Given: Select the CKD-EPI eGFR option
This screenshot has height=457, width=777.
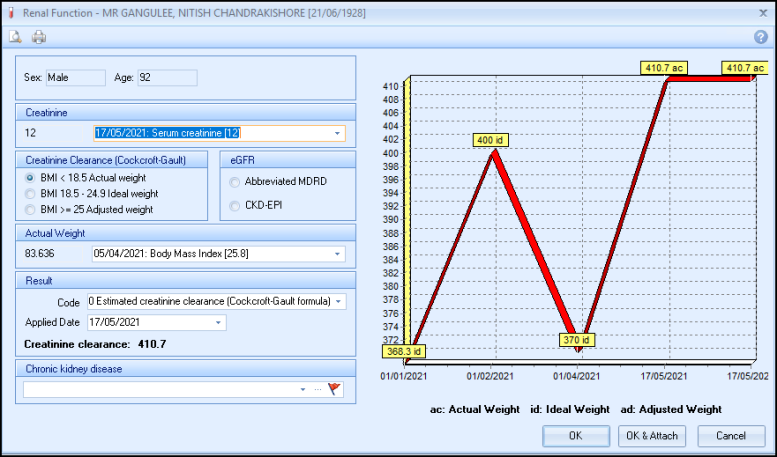Looking at the screenshot, I should [x=235, y=206].
